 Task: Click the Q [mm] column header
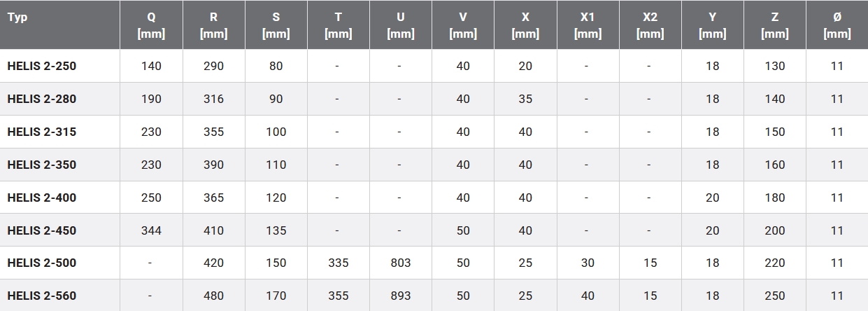point(151,25)
